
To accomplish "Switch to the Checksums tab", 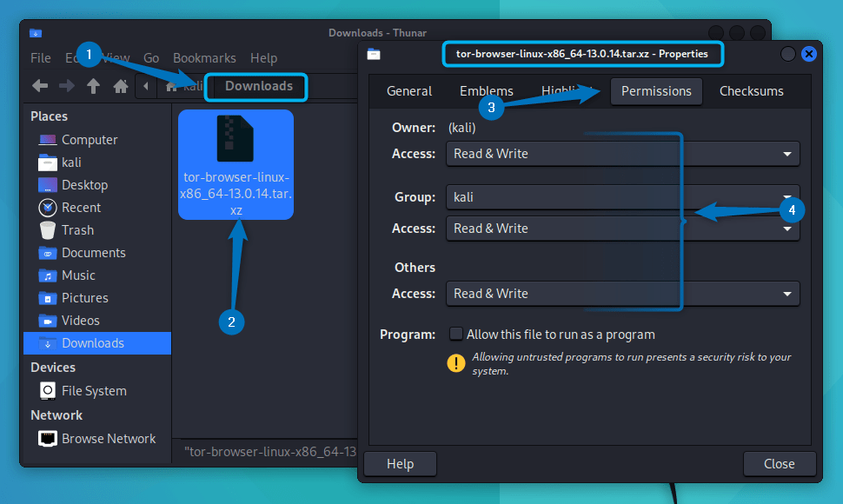I will pos(751,90).
